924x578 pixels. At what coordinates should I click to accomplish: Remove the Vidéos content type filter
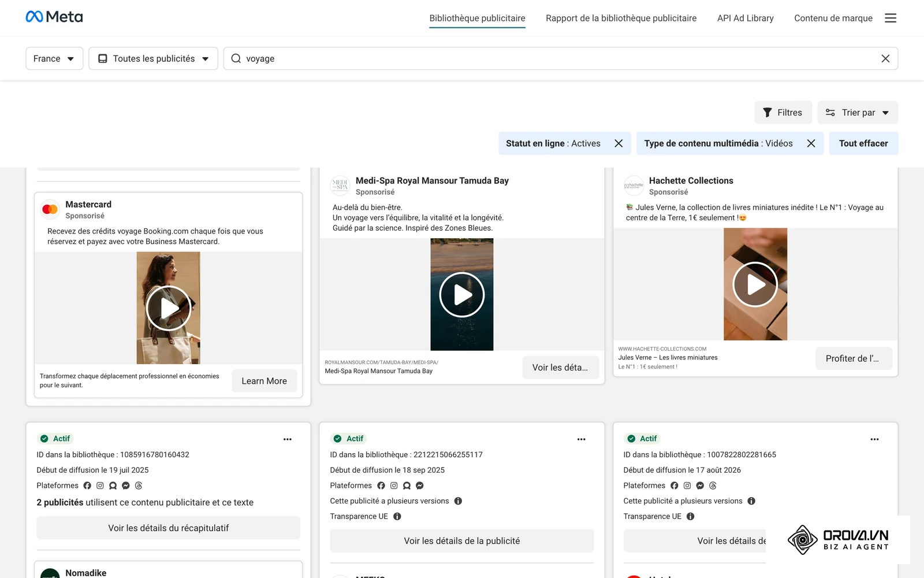pos(811,143)
